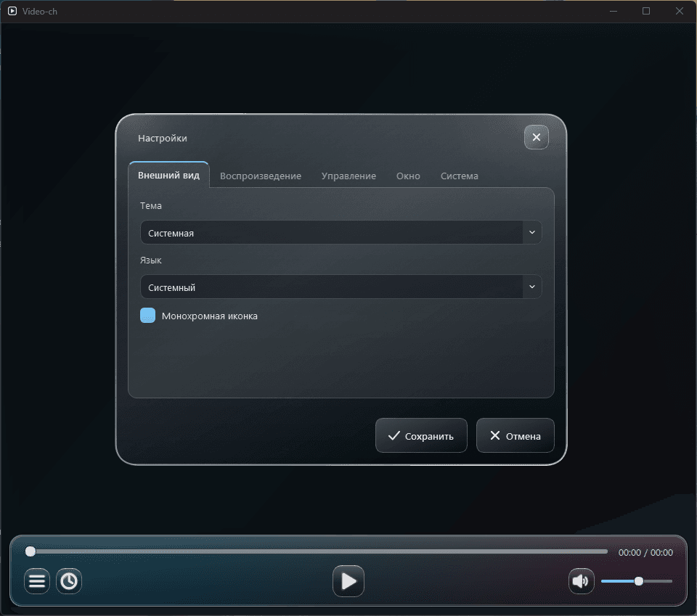Open the playlist menu icon
Screen dimensions: 697x616
tap(37, 581)
